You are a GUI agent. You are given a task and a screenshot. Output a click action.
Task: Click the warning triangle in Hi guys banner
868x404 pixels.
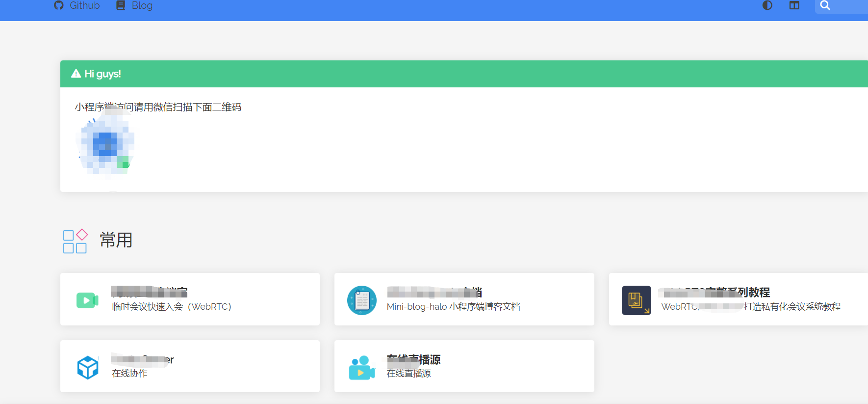(x=76, y=74)
